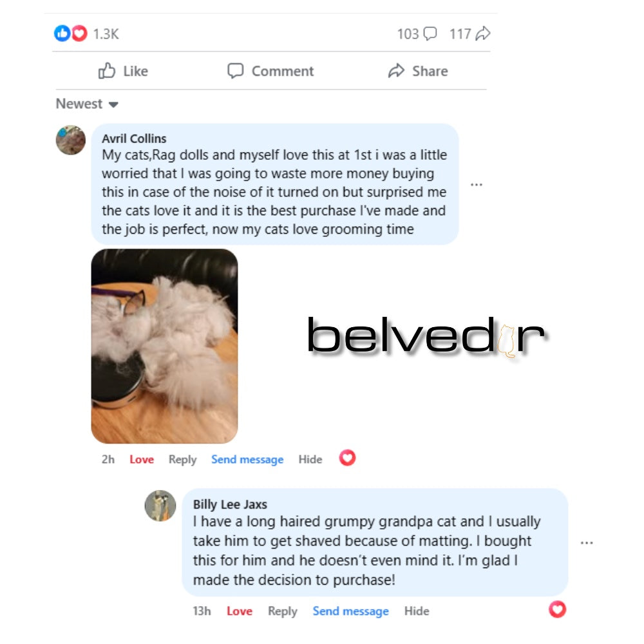Open options menu on Avril Collins' comment
Image resolution: width=644 pixels, height=644 pixels.
(477, 184)
